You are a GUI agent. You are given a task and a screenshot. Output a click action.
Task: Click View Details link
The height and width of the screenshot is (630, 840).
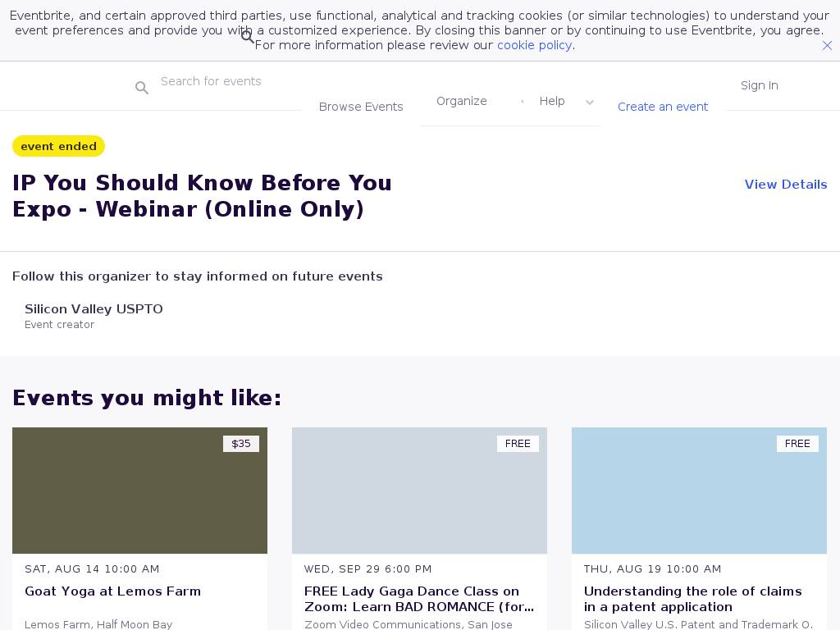[x=785, y=185]
